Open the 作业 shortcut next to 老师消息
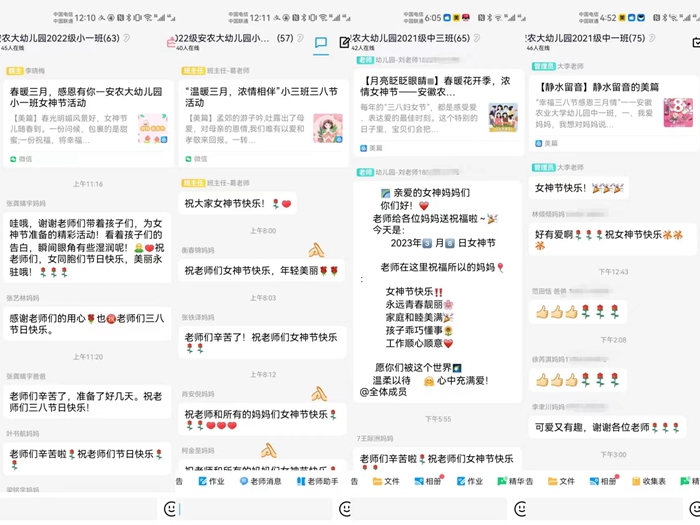This screenshot has height=525, width=700. coord(210,481)
